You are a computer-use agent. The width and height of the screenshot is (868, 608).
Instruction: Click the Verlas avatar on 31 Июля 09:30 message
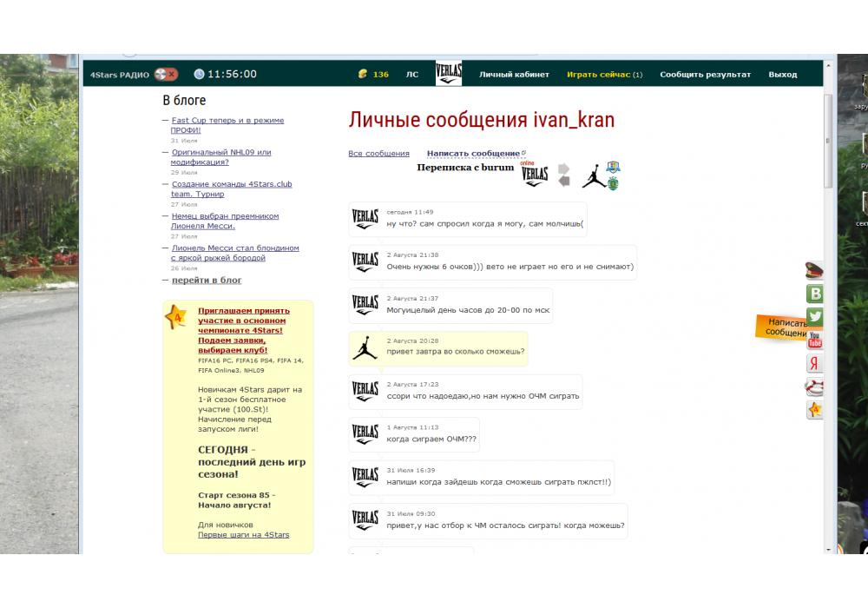click(x=365, y=520)
